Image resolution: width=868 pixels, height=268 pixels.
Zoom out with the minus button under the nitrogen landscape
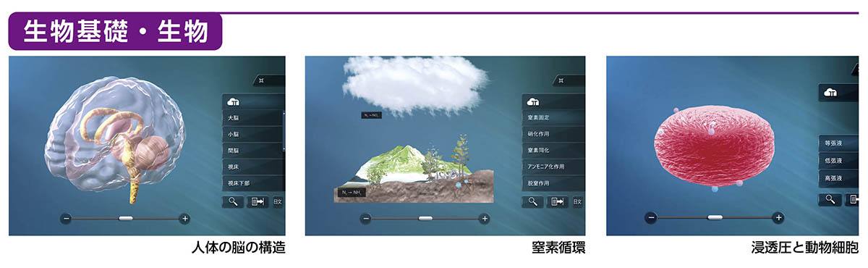365,219
